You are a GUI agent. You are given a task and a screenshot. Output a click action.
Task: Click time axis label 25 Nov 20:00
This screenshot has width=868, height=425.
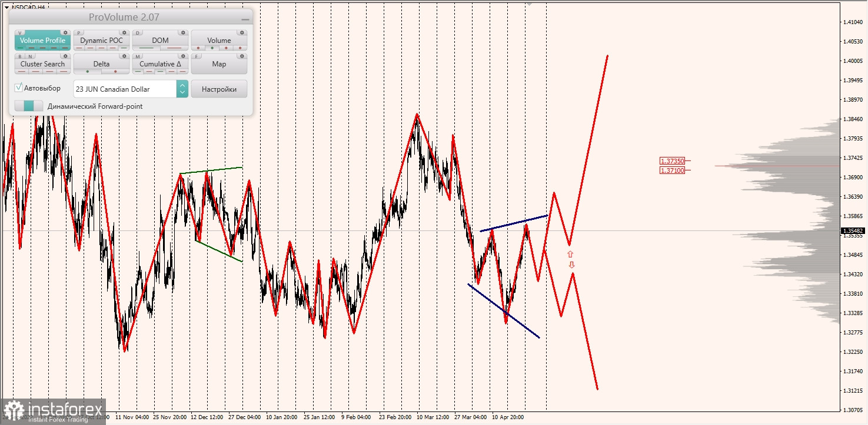(x=170, y=417)
